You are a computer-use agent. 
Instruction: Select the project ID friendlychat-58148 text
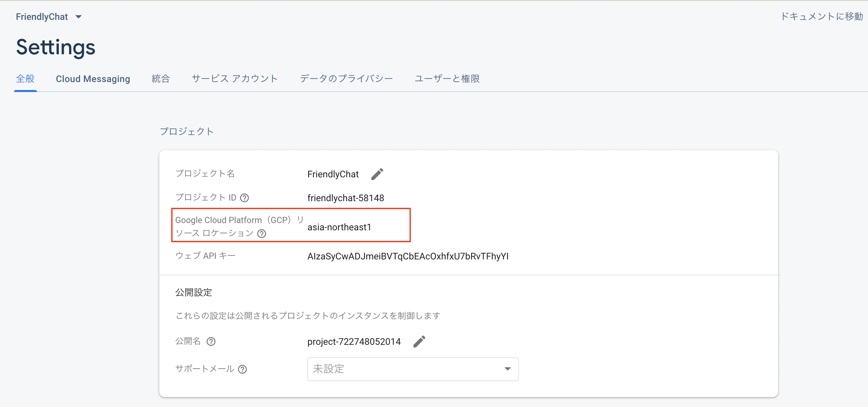(x=346, y=198)
